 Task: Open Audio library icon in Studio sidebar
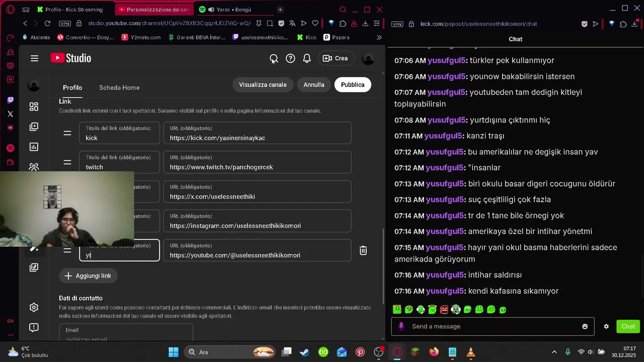click(x=34, y=267)
